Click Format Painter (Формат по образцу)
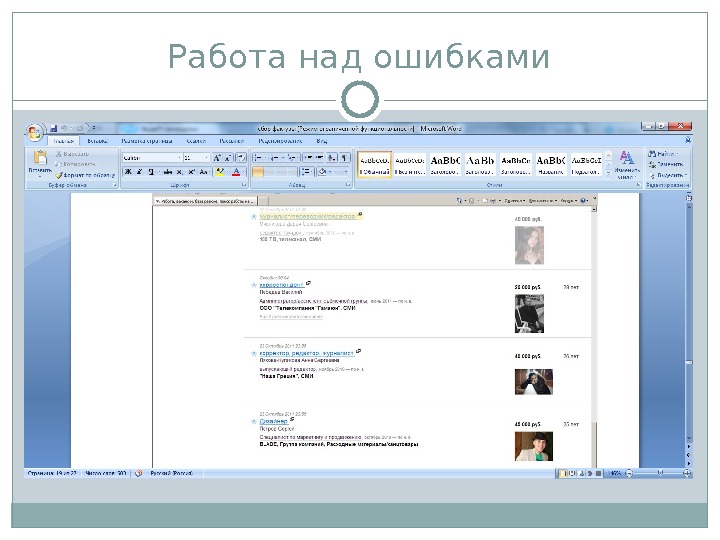The height and width of the screenshot is (540, 720). (x=85, y=175)
